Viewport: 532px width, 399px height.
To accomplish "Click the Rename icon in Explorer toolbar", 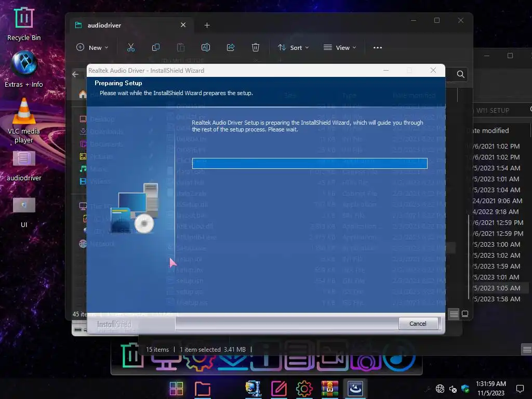I will (x=206, y=47).
